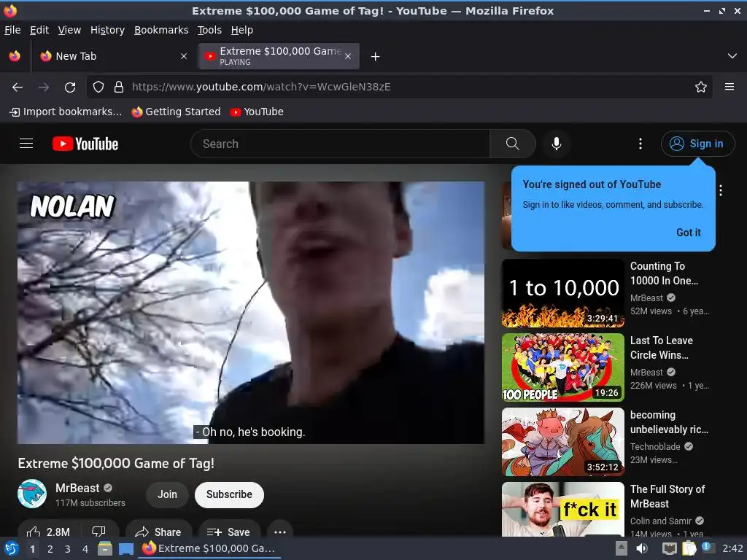Click Sign in button

point(697,144)
